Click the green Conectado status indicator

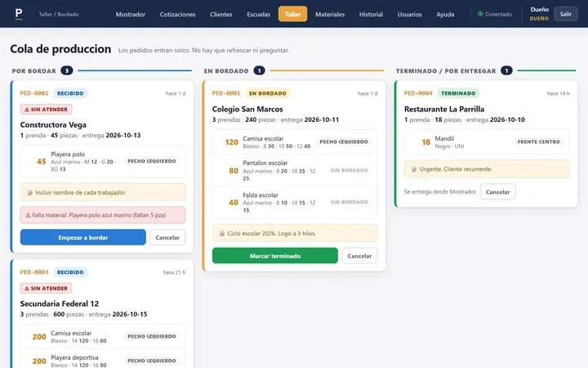pyautogui.click(x=480, y=14)
